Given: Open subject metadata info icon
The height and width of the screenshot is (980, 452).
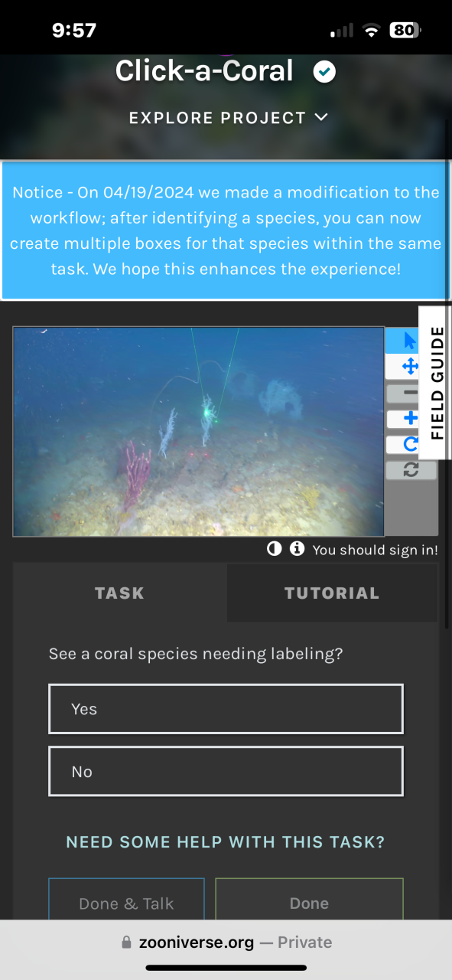Looking at the screenshot, I should click(297, 549).
